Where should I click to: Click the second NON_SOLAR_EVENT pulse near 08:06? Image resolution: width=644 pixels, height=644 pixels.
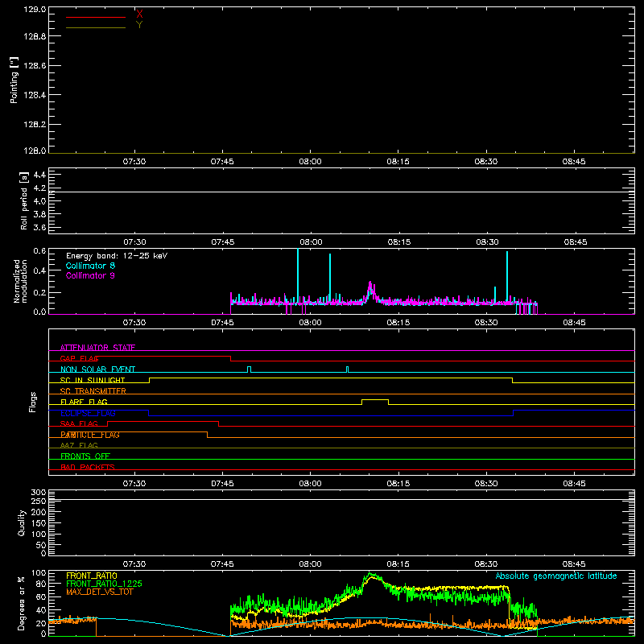(x=348, y=369)
